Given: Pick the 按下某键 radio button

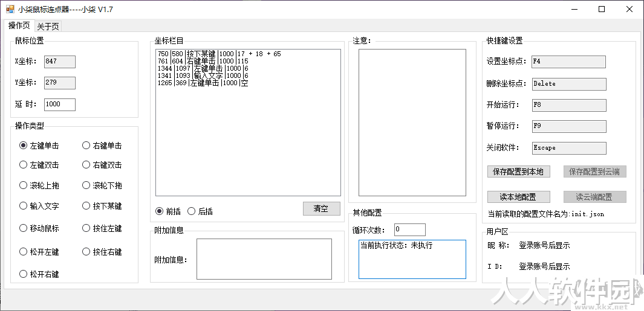Looking at the screenshot, I should pos(102,206).
